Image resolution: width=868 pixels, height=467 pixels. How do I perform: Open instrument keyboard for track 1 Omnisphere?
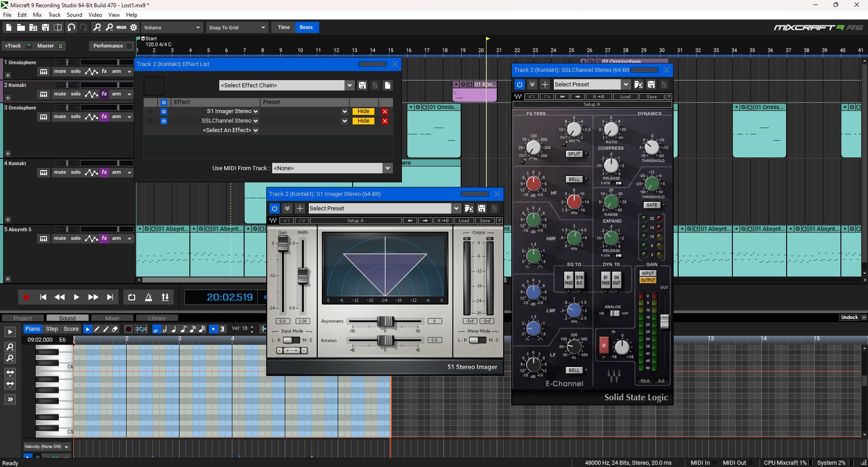(x=43, y=71)
